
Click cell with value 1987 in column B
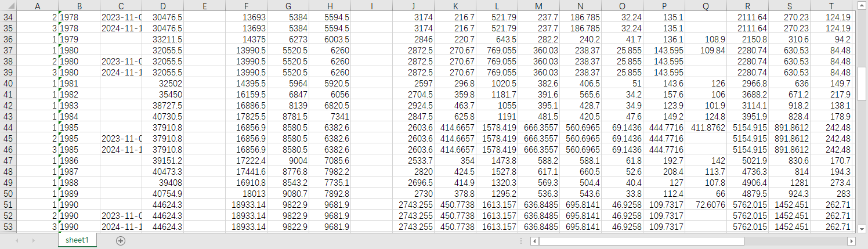click(79, 172)
